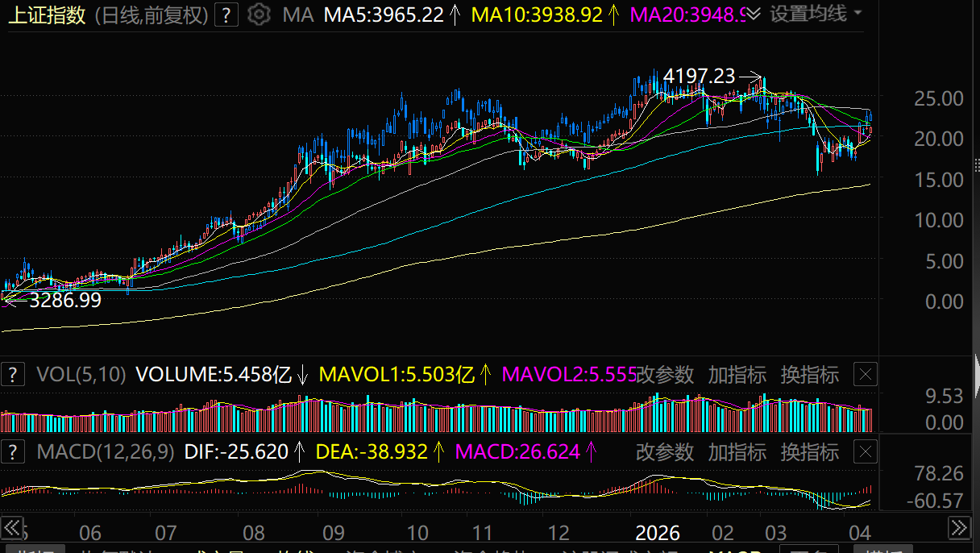
Task: Click the MA5 value label
Action: 383,15
